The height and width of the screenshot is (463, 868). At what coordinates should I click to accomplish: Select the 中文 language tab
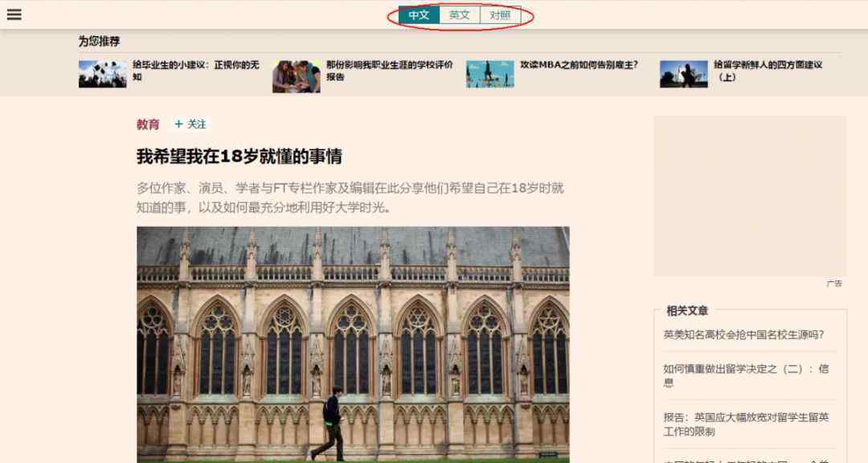point(419,15)
